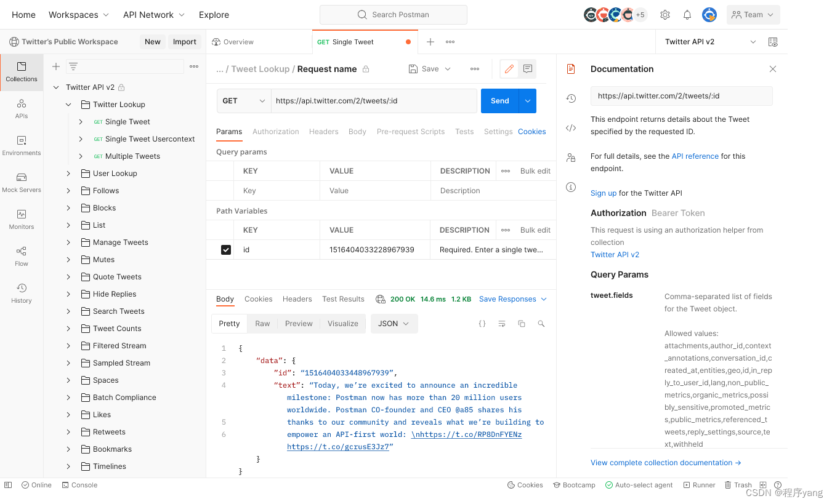Open the Monitors sidebar panel
Screen dimensions: 832x504
pos(22,220)
